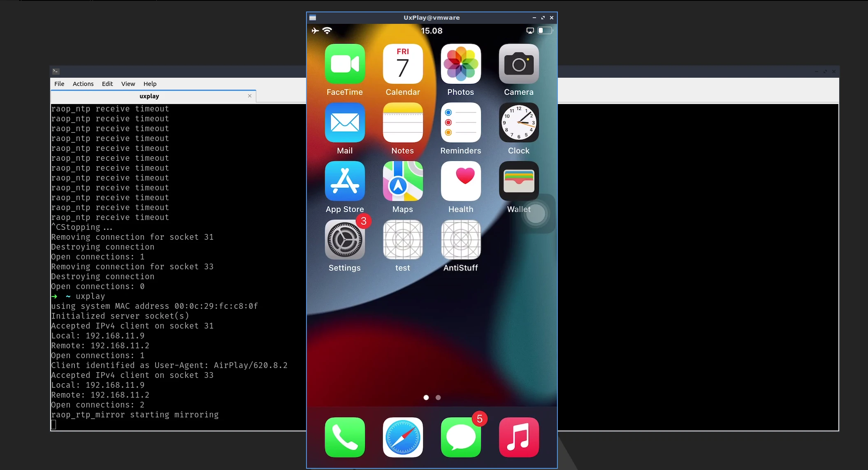Tap the AssistiveTouch floating button
The width and height of the screenshot is (868, 470).
pyautogui.click(x=536, y=214)
